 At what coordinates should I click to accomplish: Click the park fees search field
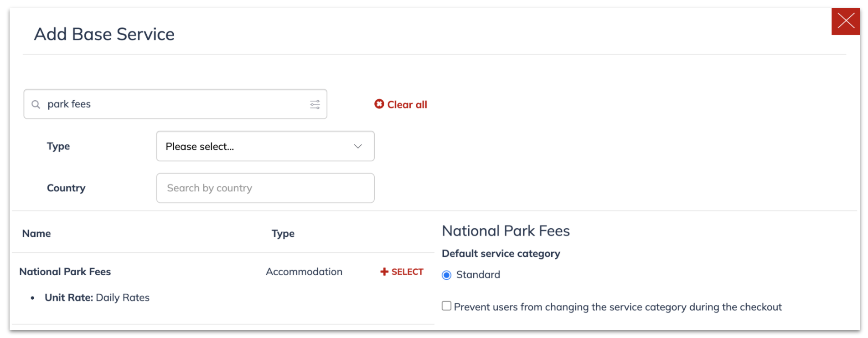176,104
